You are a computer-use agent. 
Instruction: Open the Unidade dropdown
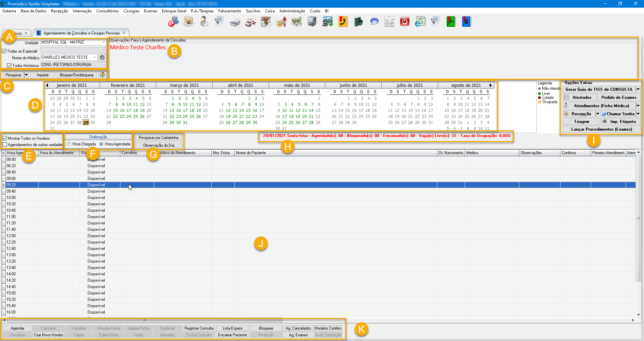pos(104,43)
